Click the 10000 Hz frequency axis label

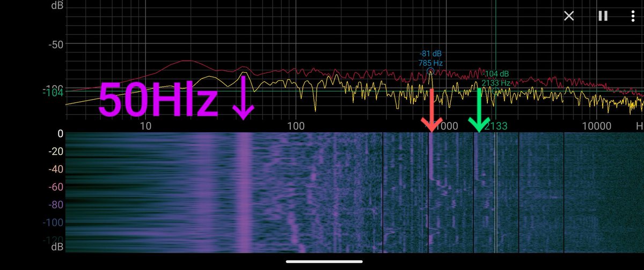point(597,126)
